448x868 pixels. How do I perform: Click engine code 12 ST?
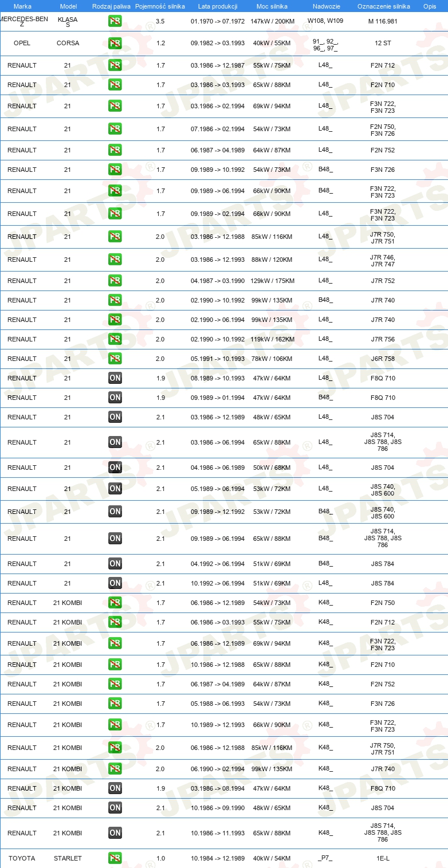click(383, 43)
